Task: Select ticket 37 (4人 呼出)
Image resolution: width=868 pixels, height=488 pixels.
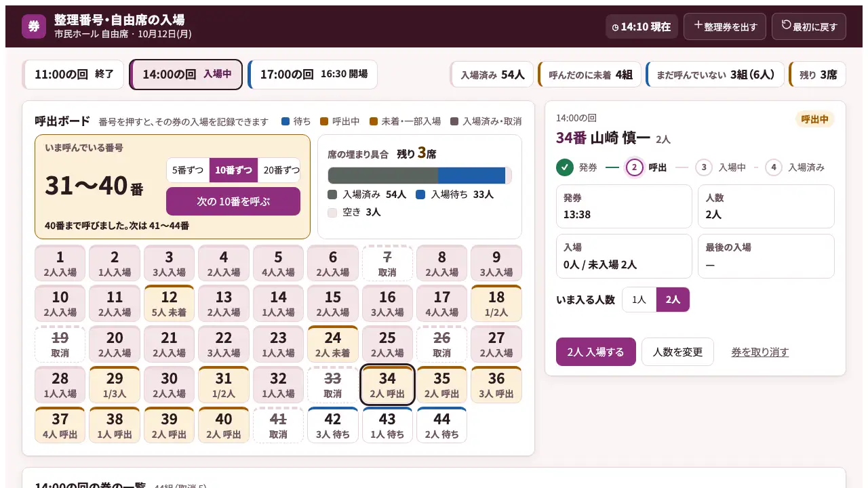Action: 60,426
